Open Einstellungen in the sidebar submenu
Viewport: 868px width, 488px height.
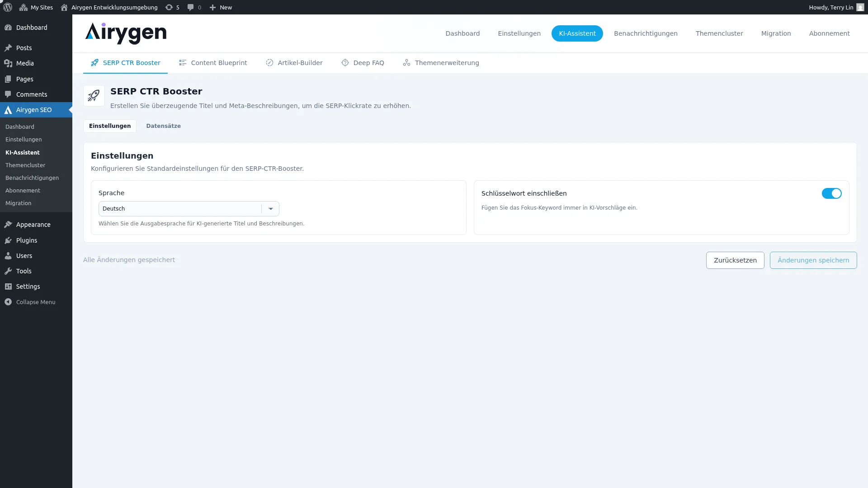(24, 140)
